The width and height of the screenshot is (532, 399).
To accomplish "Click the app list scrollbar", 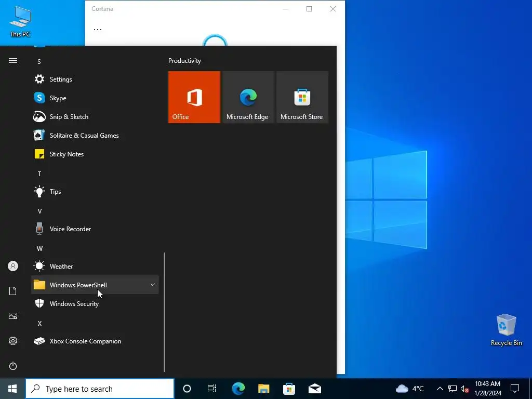I will (x=164, y=312).
